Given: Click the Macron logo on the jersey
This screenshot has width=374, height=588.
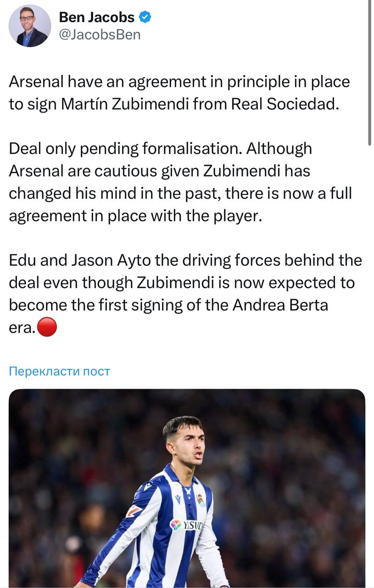Looking at the screenshot, I should (178, 498).
